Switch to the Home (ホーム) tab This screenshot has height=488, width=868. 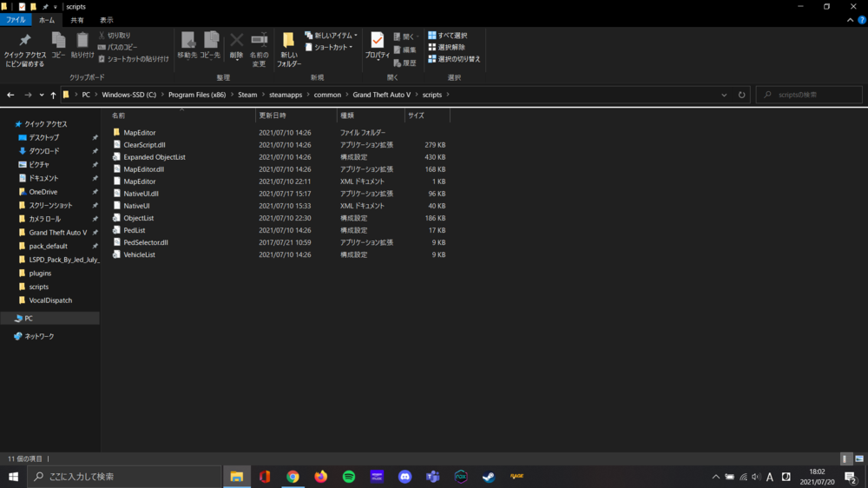[x=47, y=20]
